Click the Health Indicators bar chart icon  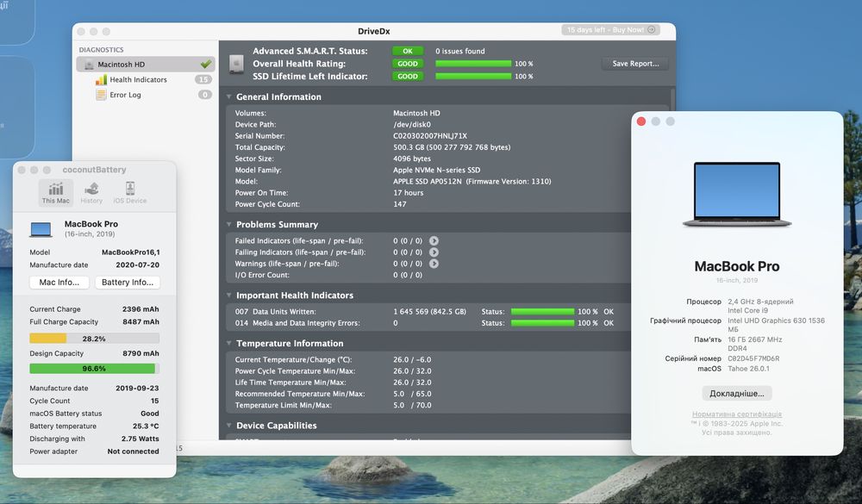pos(101,80)
